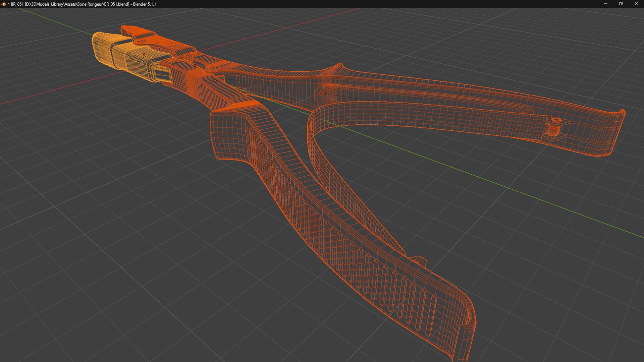644x362 pixels.
Task: Minimize the Blender window
Action: click(x=605, y=4)
